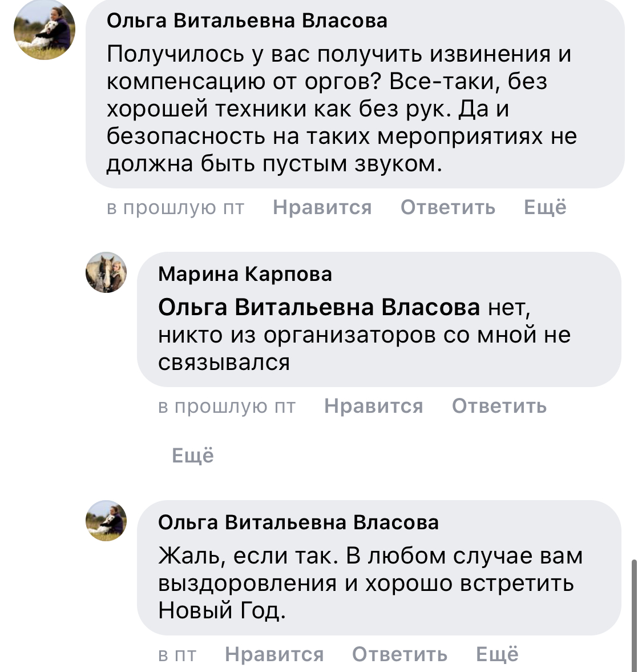The height and width of the screenshot is (672, 642).
Task: Like Марина Карпова's reply with Нравится
Action: (373, 406)
